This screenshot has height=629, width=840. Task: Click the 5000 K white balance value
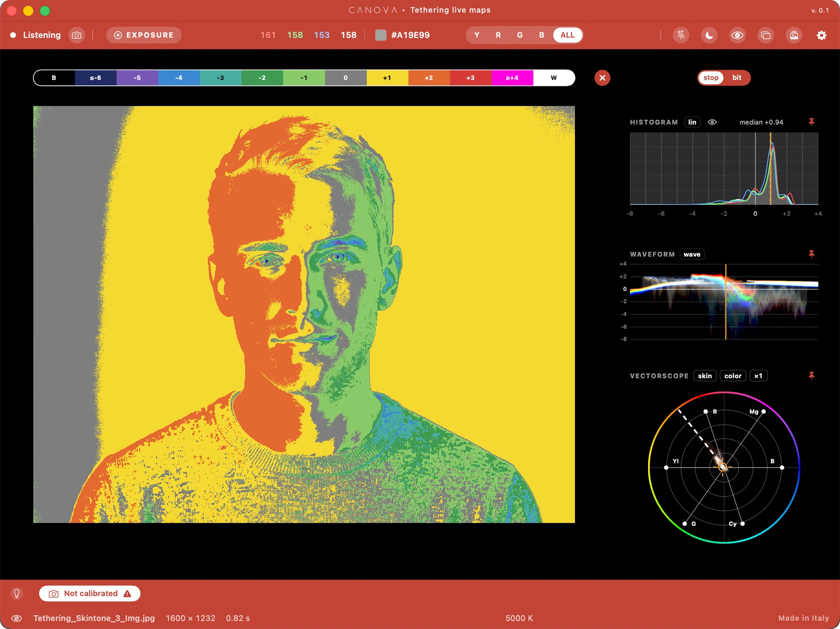(519, 618)
